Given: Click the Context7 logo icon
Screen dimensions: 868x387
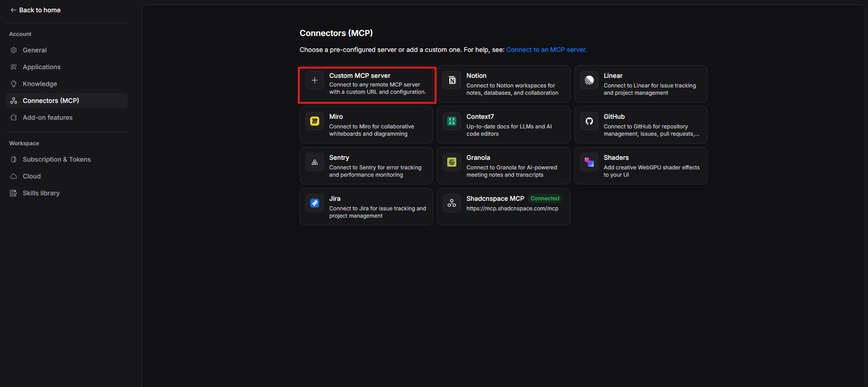Looking at the screenshot, I should point(452,121).
